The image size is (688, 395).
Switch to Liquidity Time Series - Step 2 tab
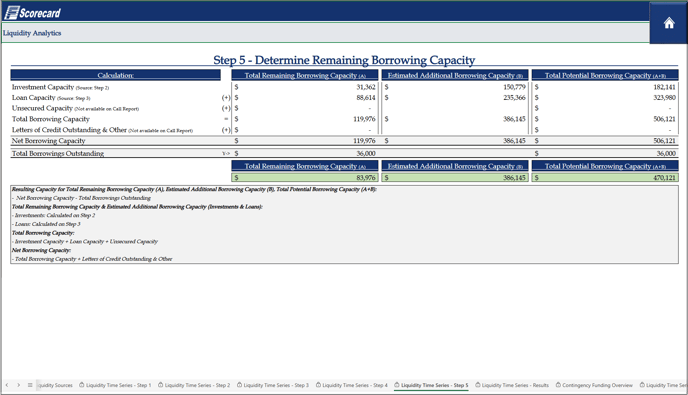click(194, 385)
